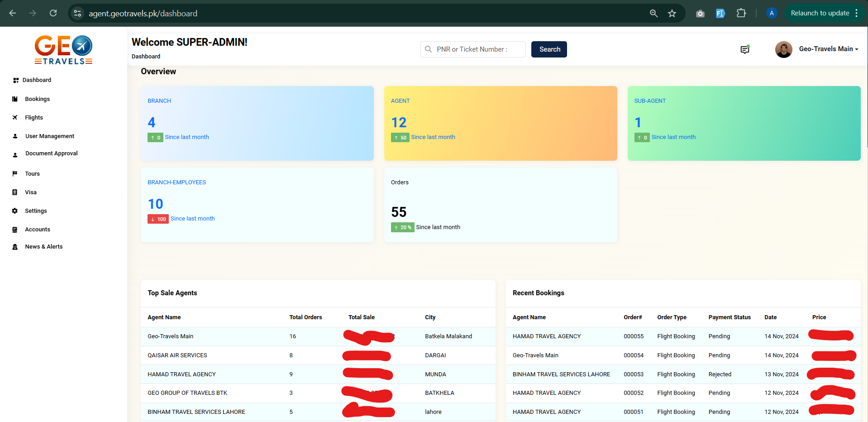Click the Search button
The height and width of the screenshot is (422, 868).
click(549, 49)
